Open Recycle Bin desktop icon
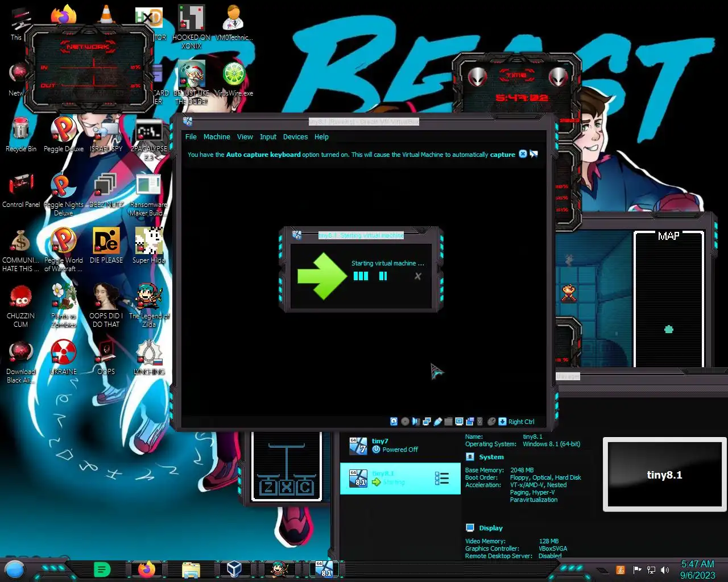Image resolution: width=728 pixels, height=582 pixels. tap(21, 135)
